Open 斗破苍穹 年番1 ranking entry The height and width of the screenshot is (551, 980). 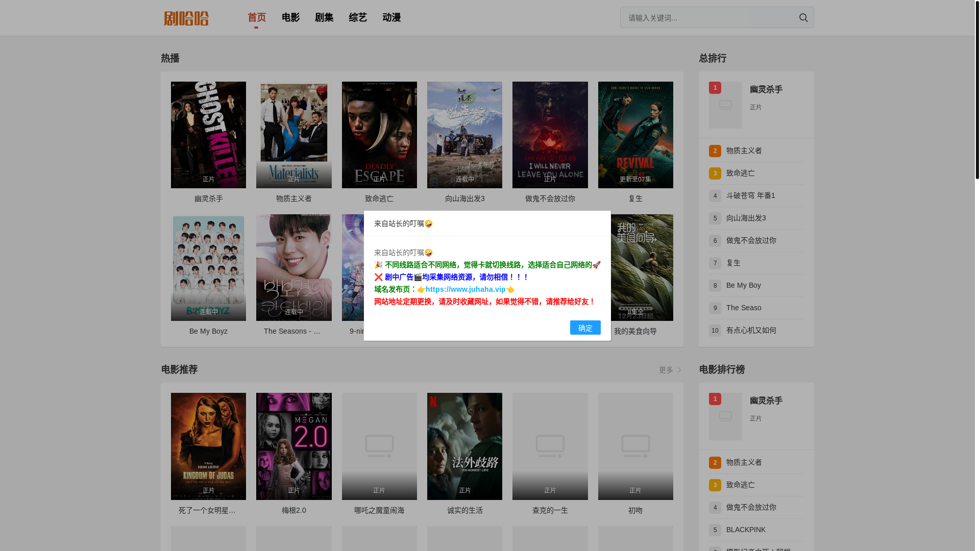[750, 195]
